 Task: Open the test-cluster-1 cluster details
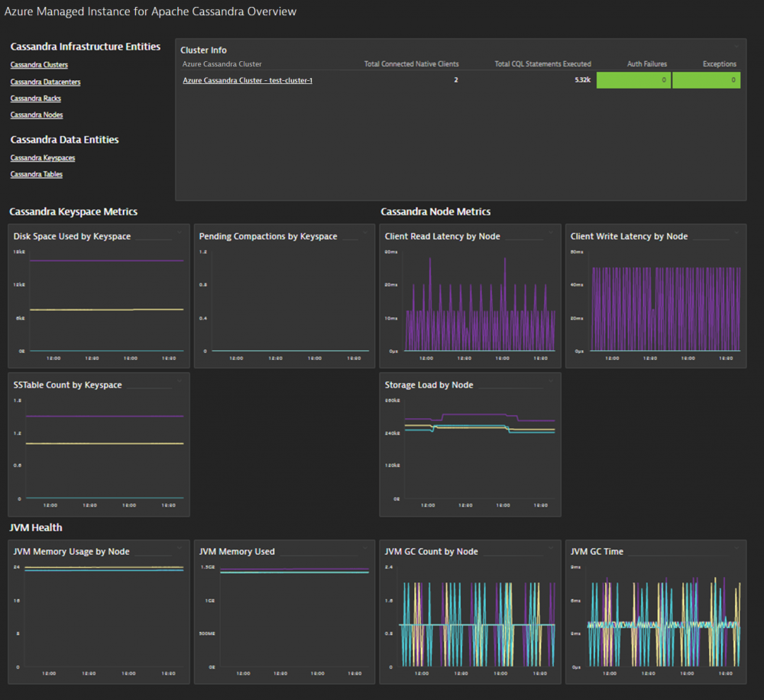coord(247,80)
